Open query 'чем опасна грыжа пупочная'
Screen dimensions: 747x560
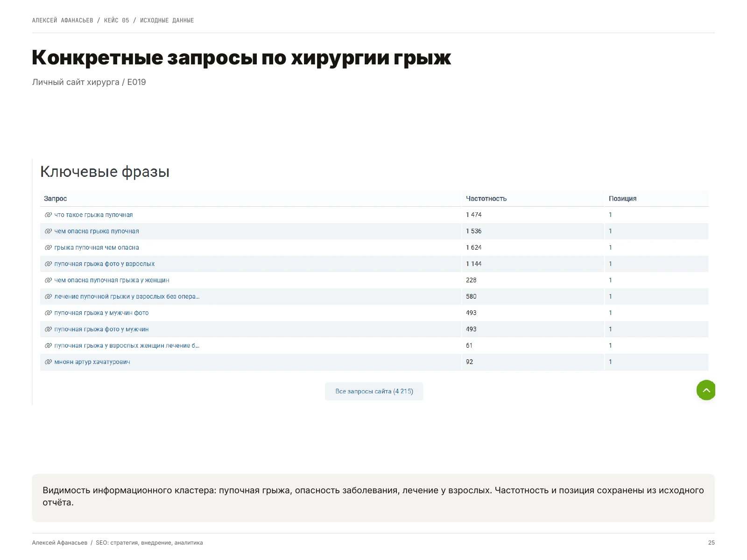(x=97, y=231)
